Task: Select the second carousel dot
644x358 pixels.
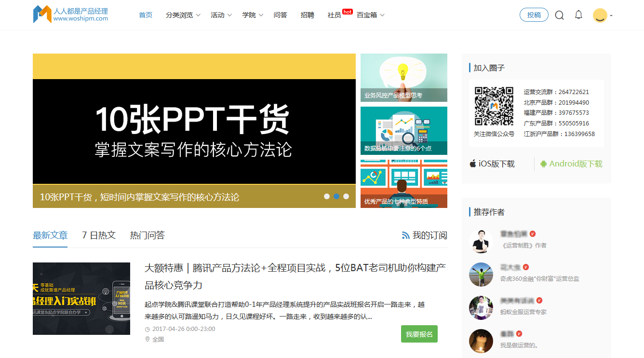Action: click(x=336, y=196)
